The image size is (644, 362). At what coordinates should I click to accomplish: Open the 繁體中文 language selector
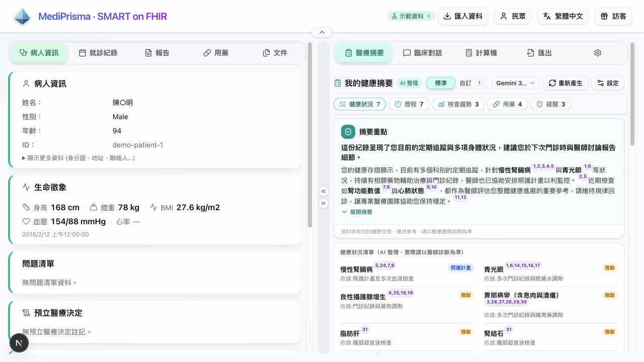click(x=562, y=16)
